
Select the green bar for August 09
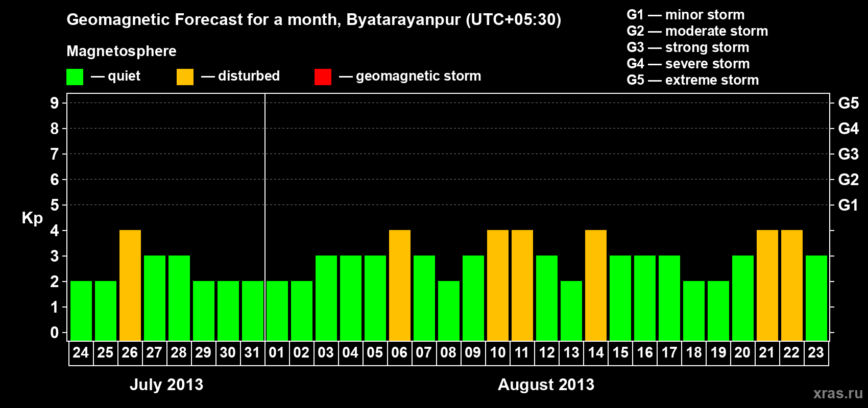pos(473,298)
